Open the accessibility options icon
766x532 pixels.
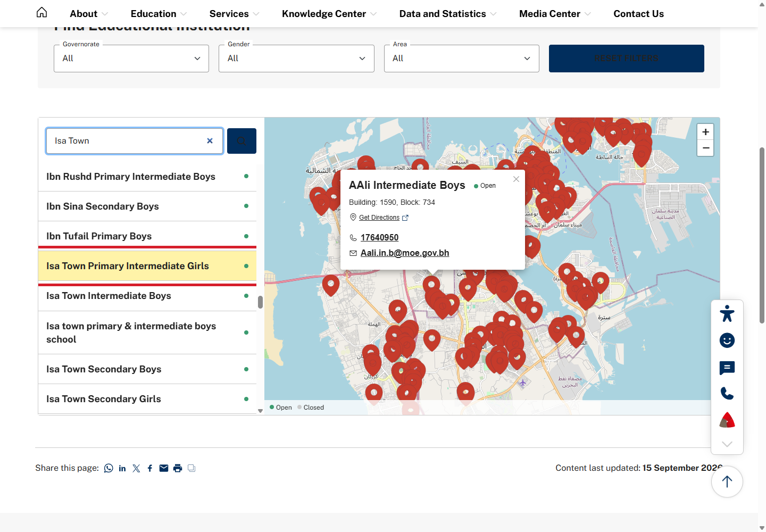[727, 314]
